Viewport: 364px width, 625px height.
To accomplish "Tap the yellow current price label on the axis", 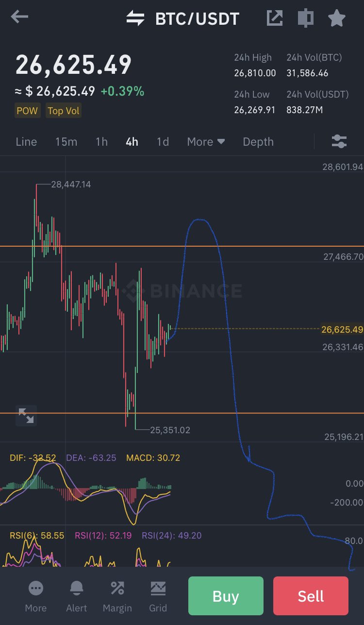I will pyautogui.click(x=342, y=330).
